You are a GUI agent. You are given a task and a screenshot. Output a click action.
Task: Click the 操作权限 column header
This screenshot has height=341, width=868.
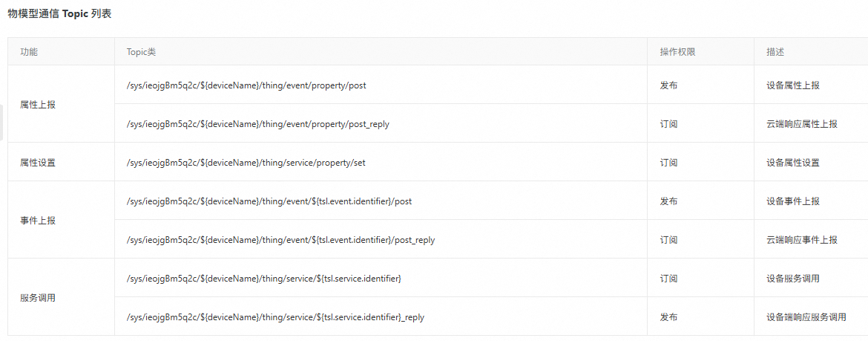pyautogui.click(x=677, y=52)
